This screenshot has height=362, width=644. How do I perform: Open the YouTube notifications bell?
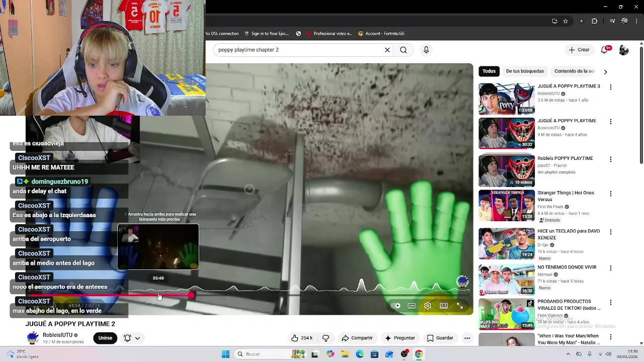605,50
